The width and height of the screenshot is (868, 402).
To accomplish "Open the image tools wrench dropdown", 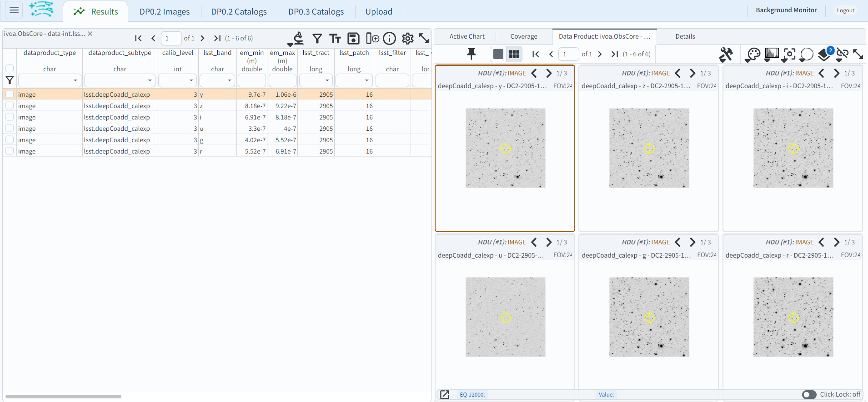I will (x=726, y=55).
